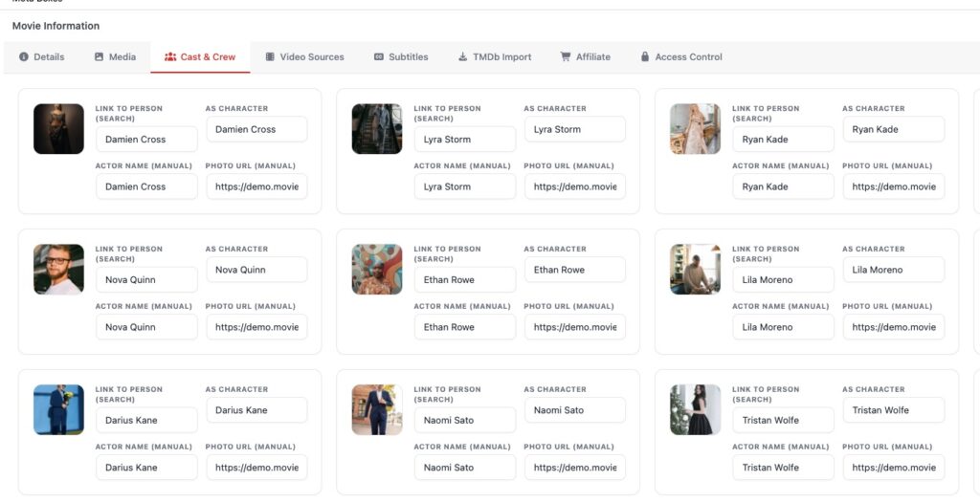
Task: Click the Tristan Wolfe card photo
Action: pos(696,410)
